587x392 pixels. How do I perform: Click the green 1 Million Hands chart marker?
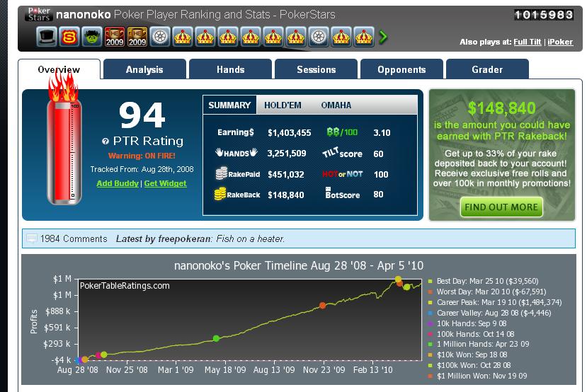(x=216, y=338)
